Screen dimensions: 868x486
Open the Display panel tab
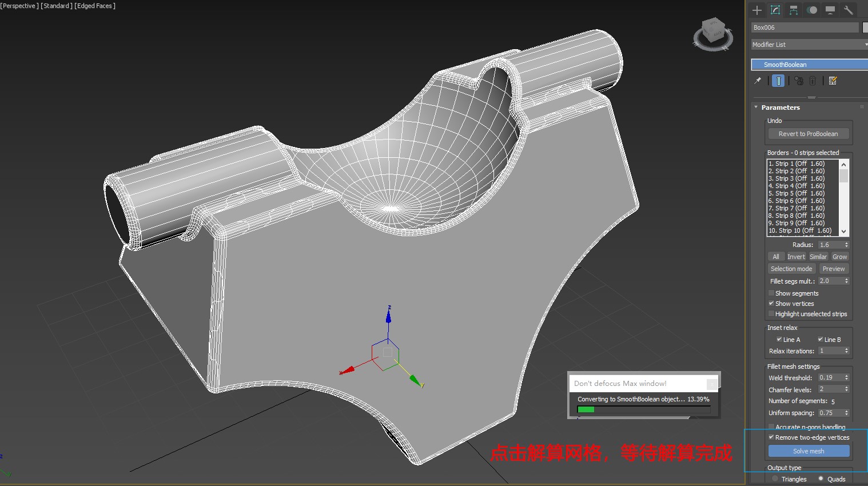click(x=830, y=10)
